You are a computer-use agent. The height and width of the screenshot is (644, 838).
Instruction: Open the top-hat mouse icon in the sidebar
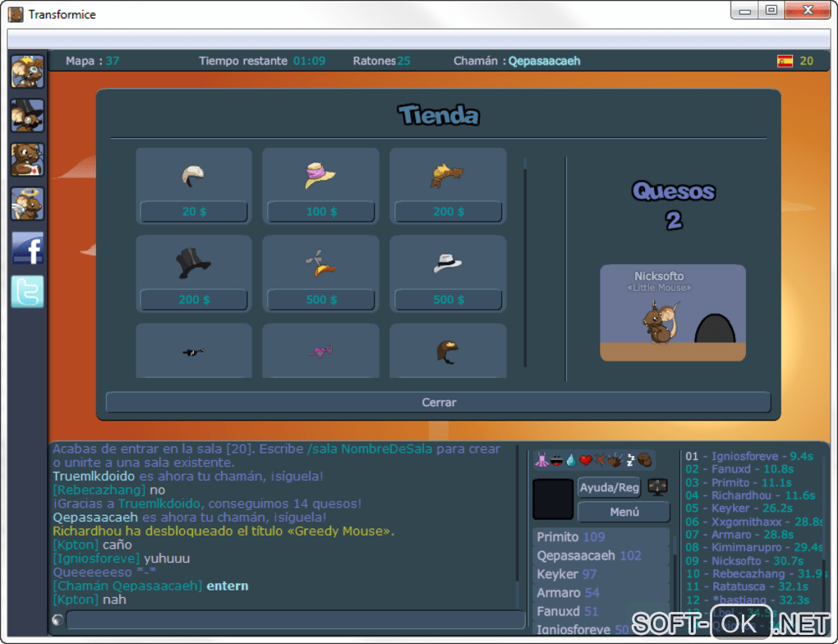[27, 116]
